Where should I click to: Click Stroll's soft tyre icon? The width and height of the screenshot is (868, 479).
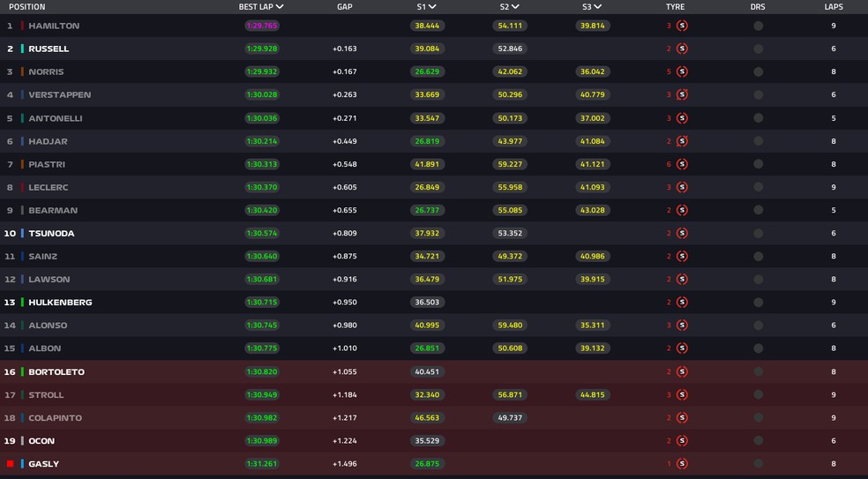(x=682, y=394)
